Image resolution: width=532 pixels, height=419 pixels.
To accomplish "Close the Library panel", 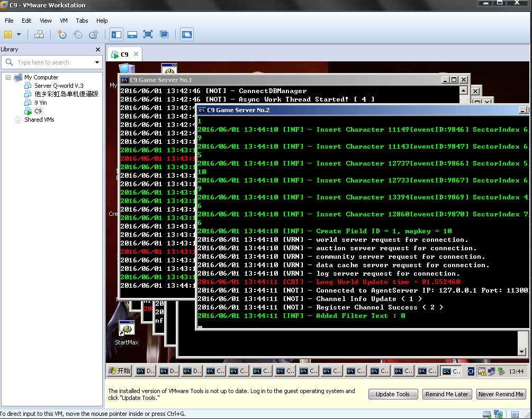I will 98,50.
